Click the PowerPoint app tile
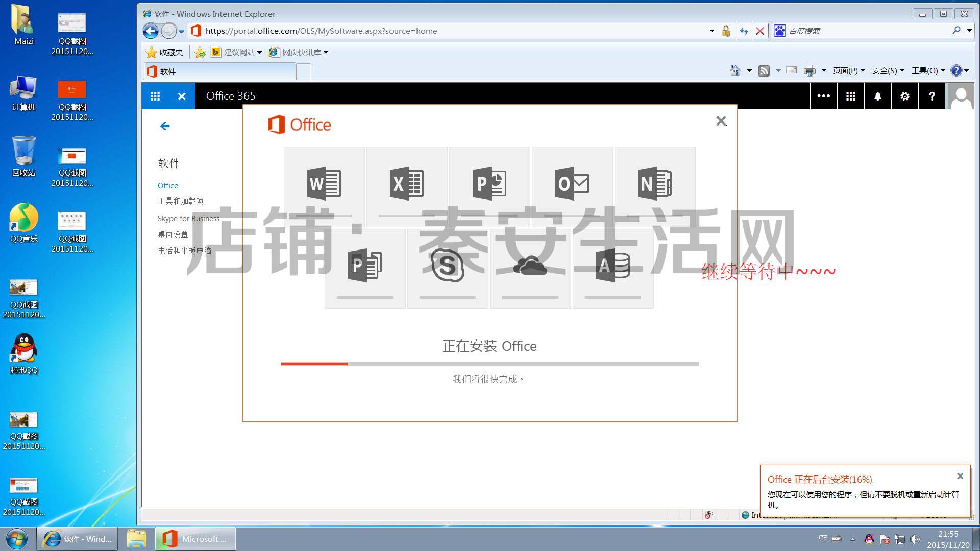 [489, 186]
